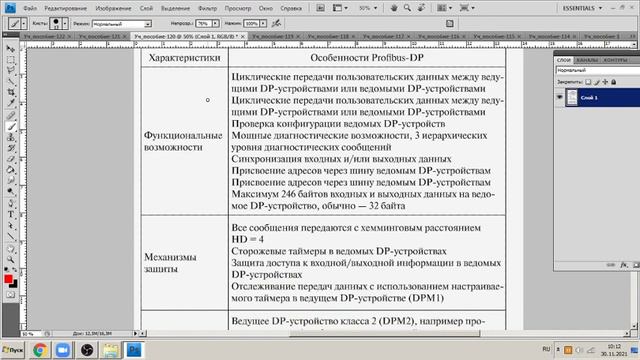Select the Type tool

point(11,214)
